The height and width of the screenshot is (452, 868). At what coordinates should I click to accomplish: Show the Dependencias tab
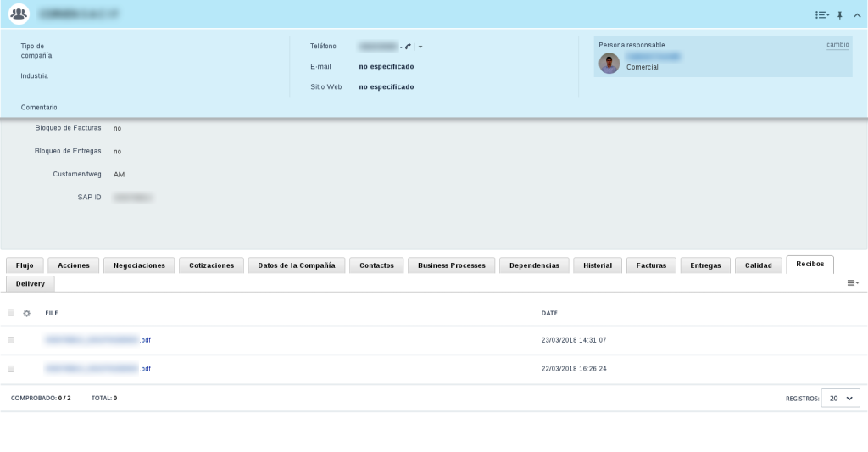(x=534, y=265)
